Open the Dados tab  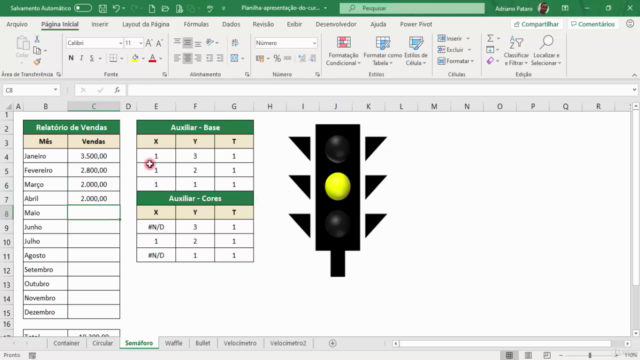pyautogui.click(x=231, y=24)
